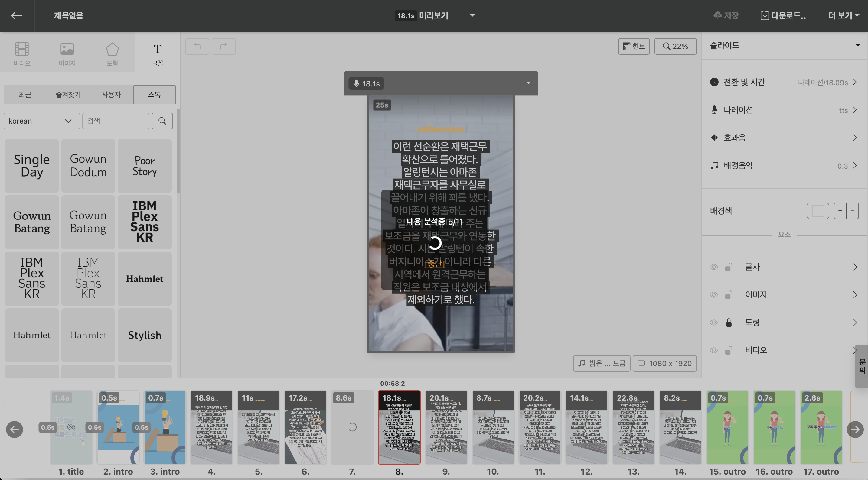Screen dimensions: 868x480
Task: Toggle lock on 비디오 element
Action: pyautogui.click(x=729, y=350)
